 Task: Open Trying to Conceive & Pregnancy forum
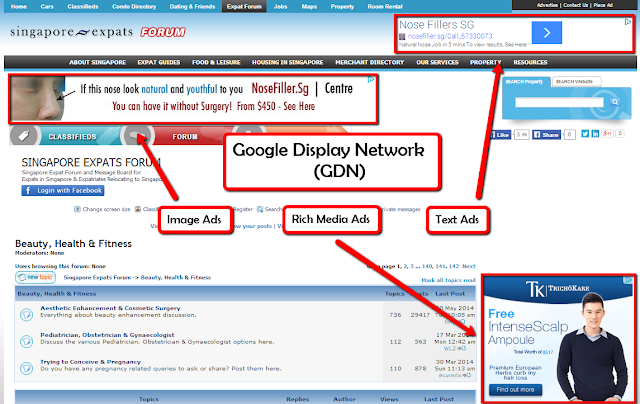click(x=90, y=362)
